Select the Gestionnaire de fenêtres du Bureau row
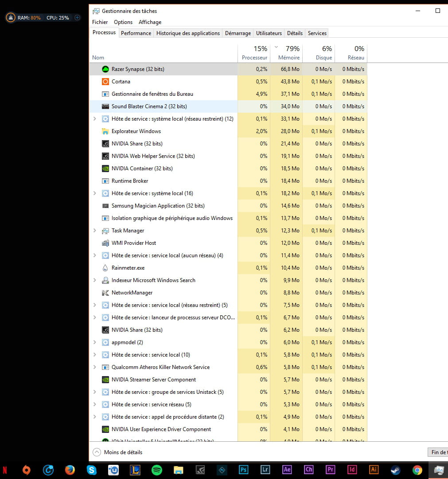Screen dimensions: 448x479 (228, 94)
